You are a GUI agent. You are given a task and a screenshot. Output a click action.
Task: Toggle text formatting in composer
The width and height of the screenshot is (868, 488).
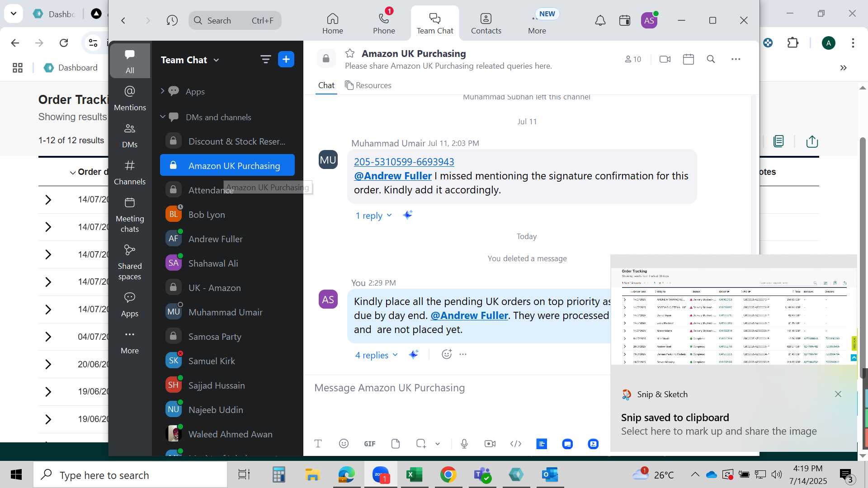click(318, 444)
